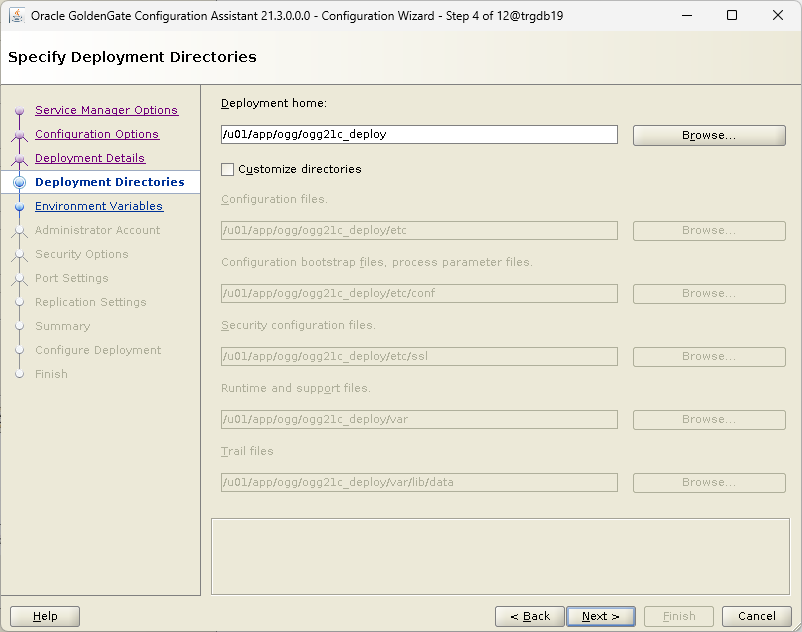This screenshot has width=802, height=632.
Task: Click the Port Settings step label
Action: pyautogui.click(x=72, y=278)
